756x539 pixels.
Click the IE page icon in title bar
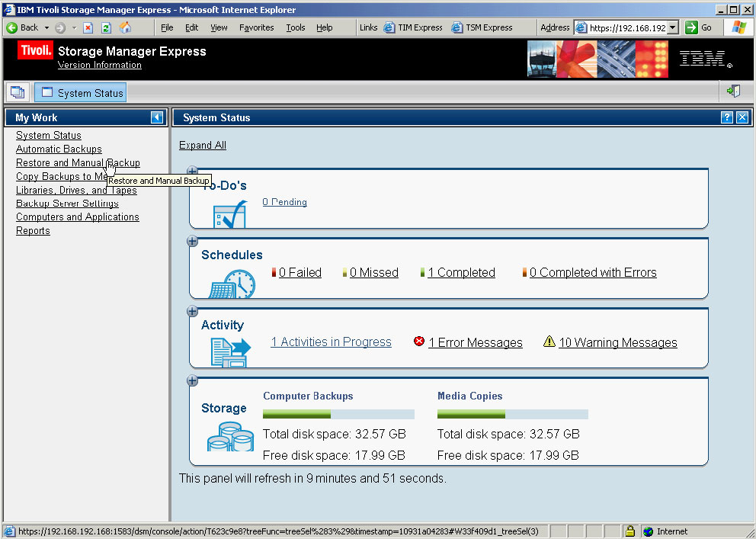[9, 10]
